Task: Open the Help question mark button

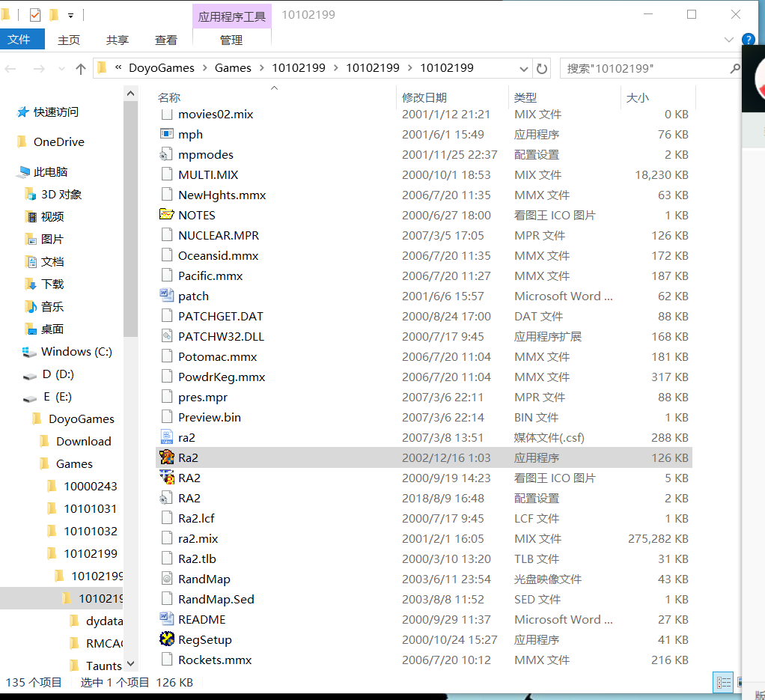Action: click(x=748, y=39)
